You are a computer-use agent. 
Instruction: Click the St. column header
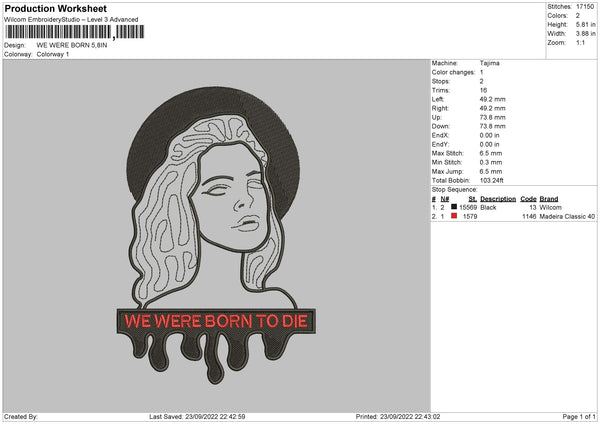point(473,199)
